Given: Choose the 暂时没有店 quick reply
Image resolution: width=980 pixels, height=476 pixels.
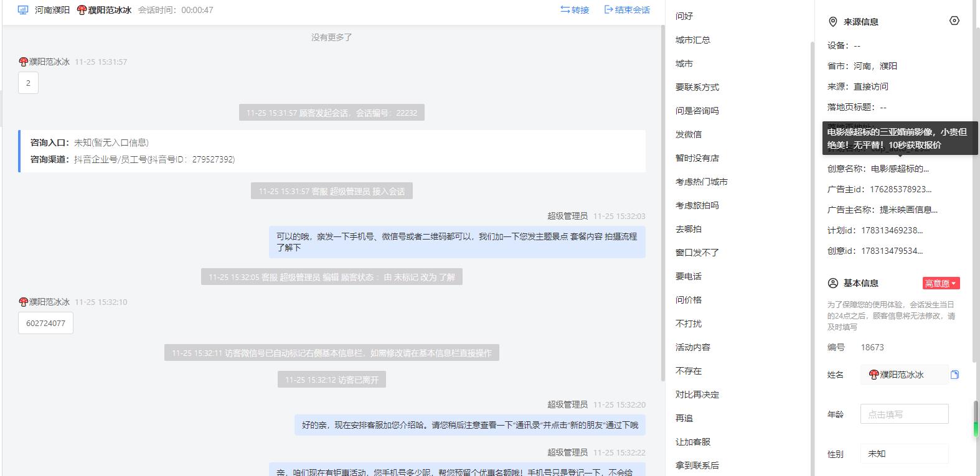Looking at the screenshot, I should click(697, 158).
